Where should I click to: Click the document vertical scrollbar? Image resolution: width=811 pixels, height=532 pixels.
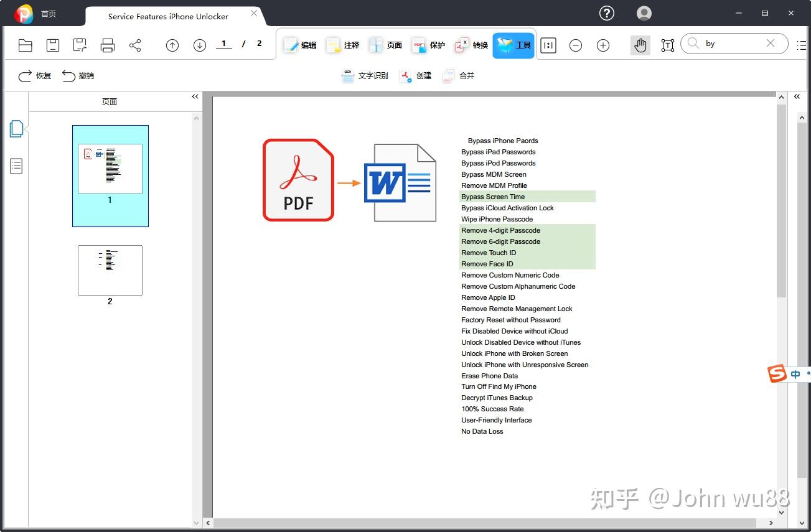pos(782,200)
